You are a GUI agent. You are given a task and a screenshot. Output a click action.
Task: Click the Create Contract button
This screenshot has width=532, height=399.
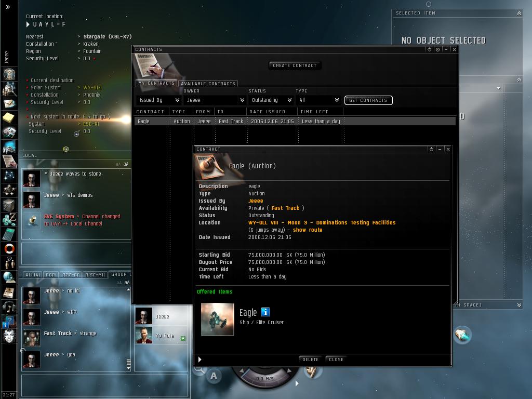pos(295,65)
